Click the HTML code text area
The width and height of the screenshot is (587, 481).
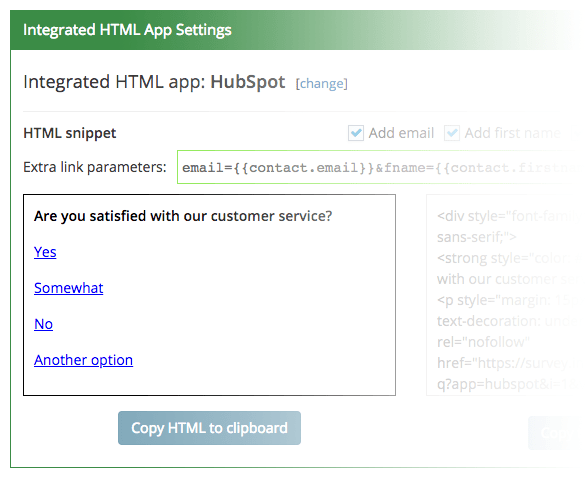[503, 295]
